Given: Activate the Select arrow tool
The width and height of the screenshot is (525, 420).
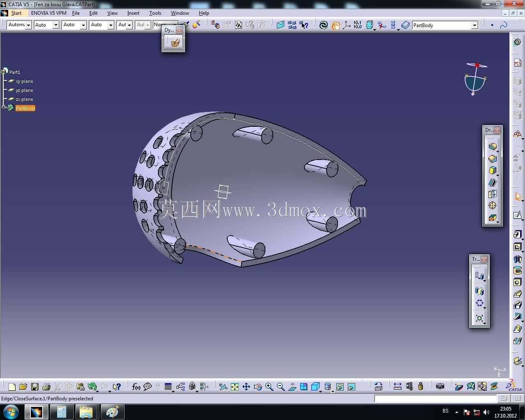Looking at the screenshot, I should 518,197.
